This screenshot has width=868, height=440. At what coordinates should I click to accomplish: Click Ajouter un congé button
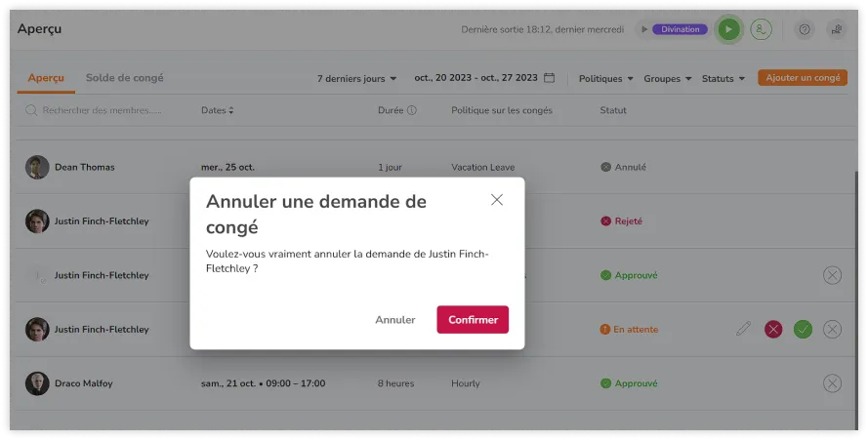coord(802,78)
